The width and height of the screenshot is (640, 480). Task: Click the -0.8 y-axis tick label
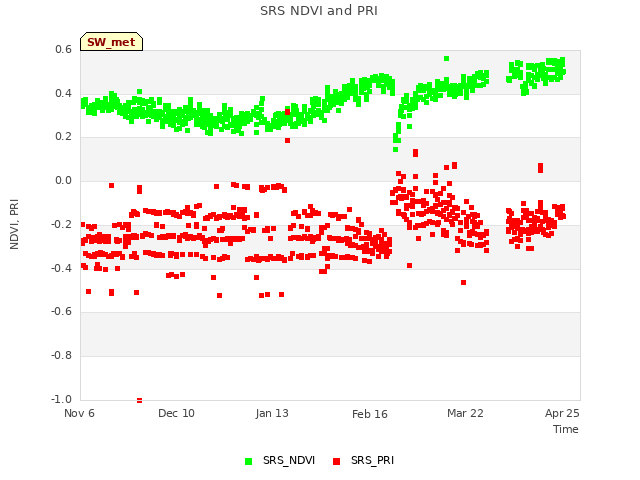point(62,356)
